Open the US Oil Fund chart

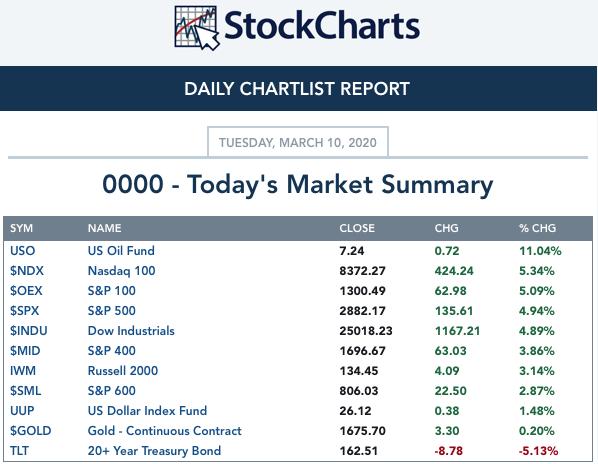121,250
